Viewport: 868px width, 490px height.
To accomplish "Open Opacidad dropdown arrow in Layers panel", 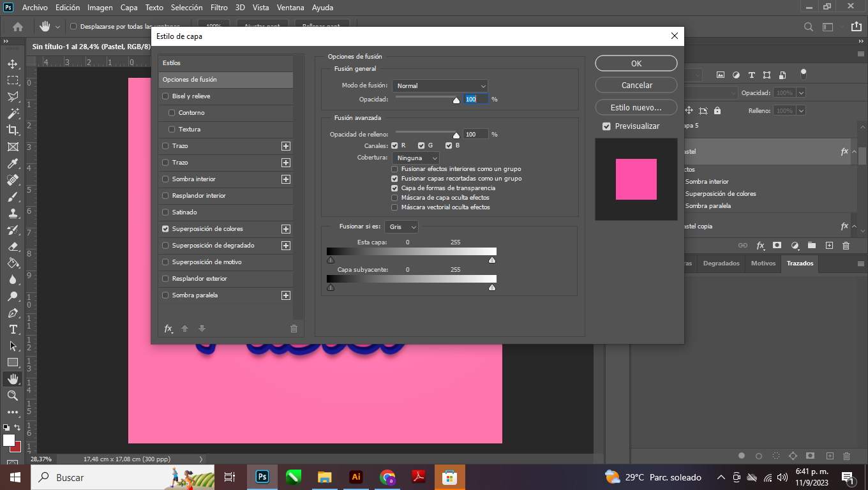I will tap(801, 93).
